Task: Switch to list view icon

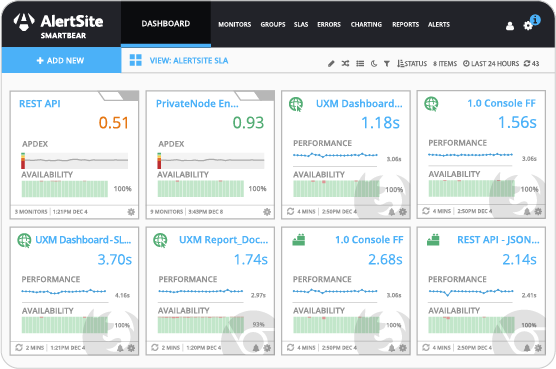Action: click(360, 64)
